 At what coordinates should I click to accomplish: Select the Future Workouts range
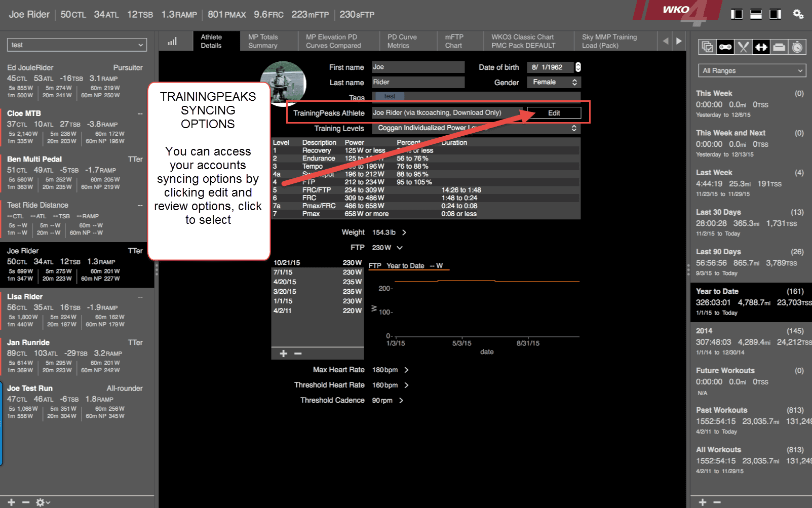click(750, 381)
